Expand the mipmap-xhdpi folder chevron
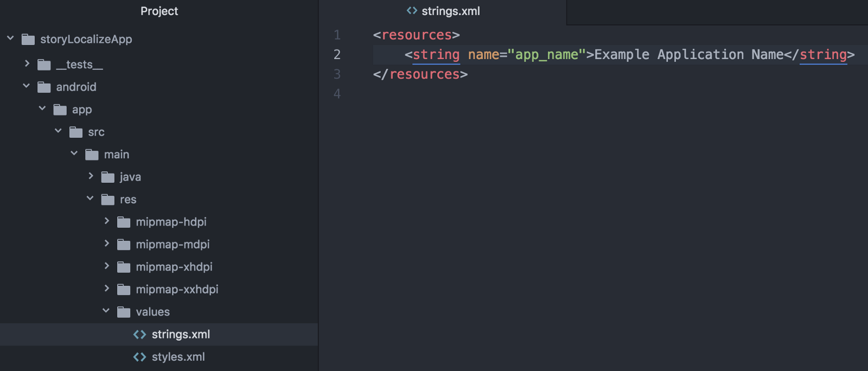Viewport: 868px width, 371px height. click(107, 266)
